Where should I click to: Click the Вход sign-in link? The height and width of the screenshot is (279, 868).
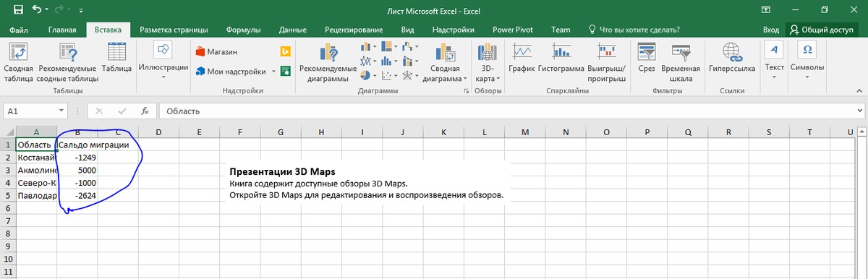pos(771,30)
